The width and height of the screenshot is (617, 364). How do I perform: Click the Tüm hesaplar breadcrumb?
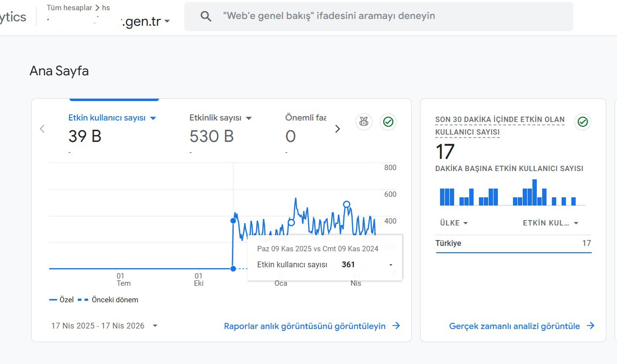tap(70, 8)
